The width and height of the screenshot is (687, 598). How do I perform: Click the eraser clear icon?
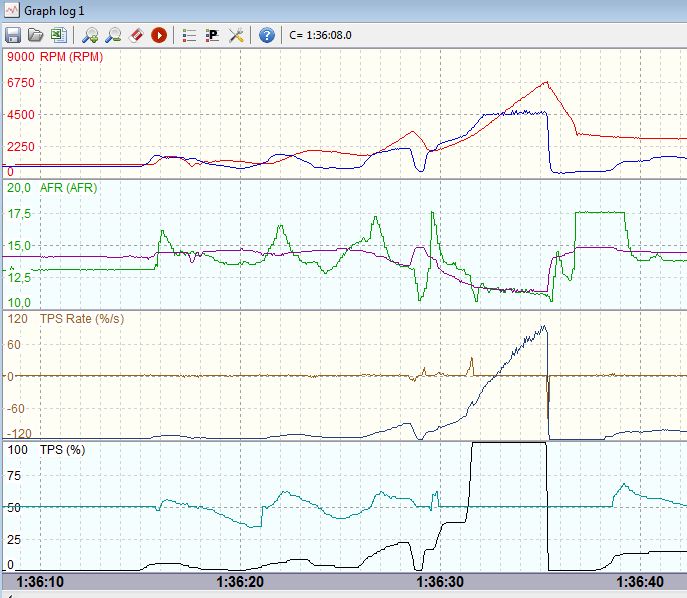click(136, 35)
